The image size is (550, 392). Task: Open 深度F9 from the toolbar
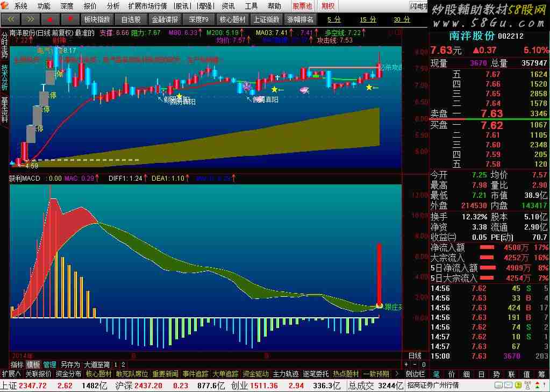tap(199, 20)
